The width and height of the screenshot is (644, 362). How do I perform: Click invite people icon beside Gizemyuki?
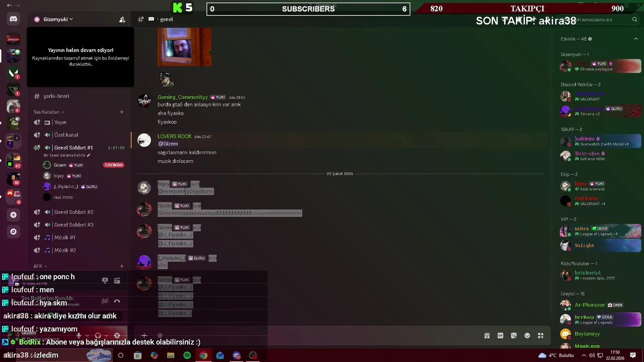click(122, 20)
